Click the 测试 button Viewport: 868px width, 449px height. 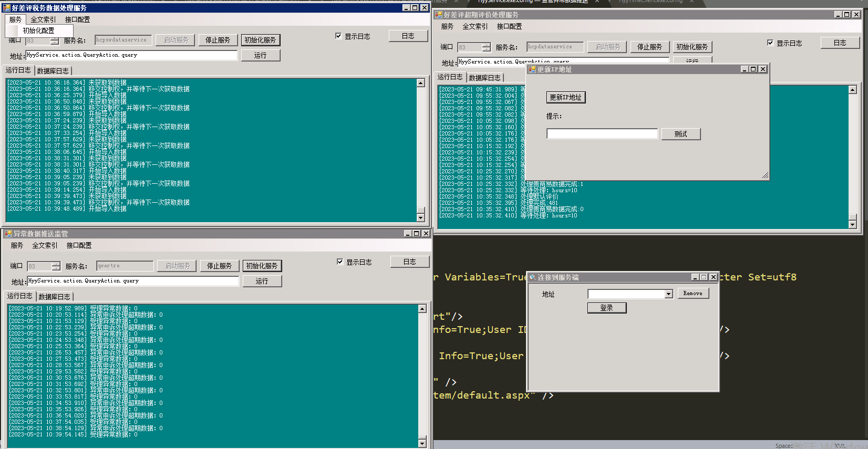pyautogui.click(x=681, y=134)
